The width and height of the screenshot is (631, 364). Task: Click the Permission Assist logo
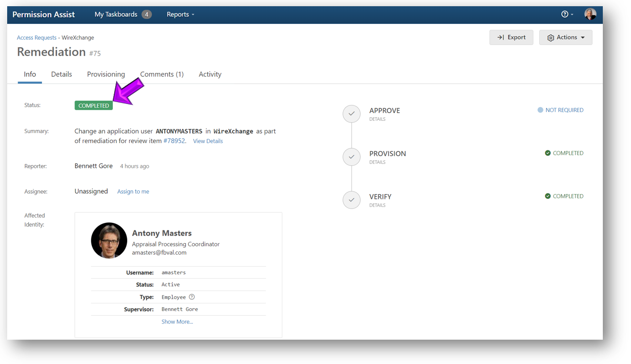click(43, 14)
